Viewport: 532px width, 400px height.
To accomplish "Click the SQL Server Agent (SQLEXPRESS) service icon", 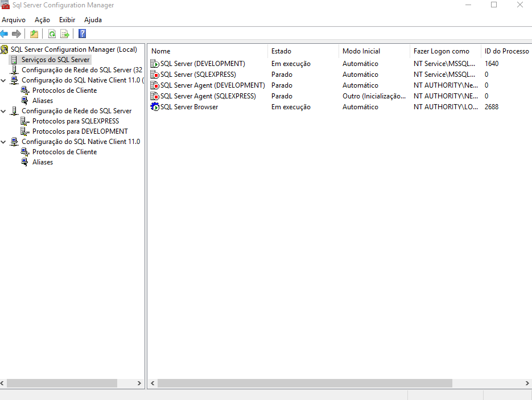I will pos(155,96).
